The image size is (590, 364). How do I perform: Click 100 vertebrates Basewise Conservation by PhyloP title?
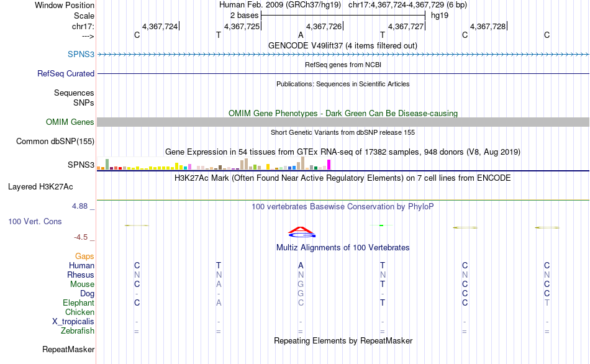[343, 207]
